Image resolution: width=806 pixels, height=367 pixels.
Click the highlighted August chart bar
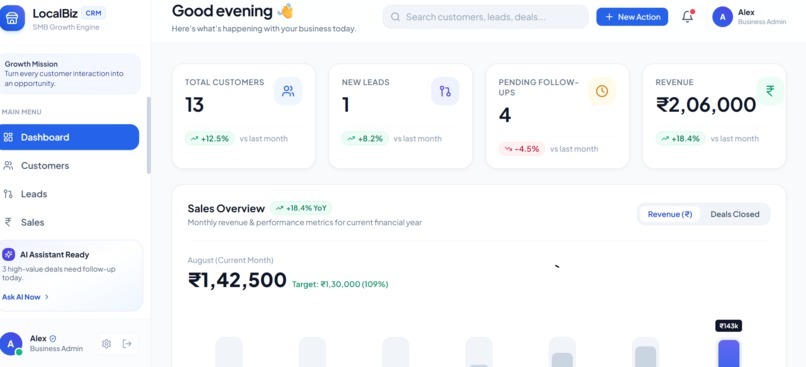(728, 353)
